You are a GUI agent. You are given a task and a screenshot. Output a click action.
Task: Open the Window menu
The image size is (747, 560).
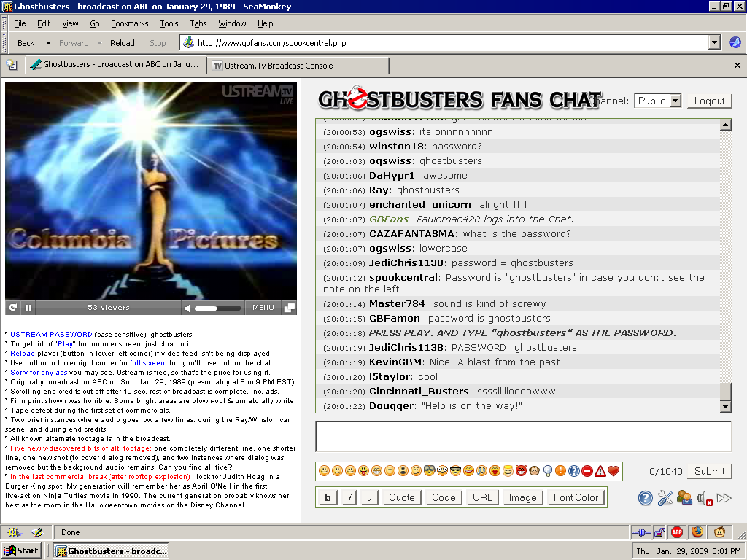[x=232, y=23]
